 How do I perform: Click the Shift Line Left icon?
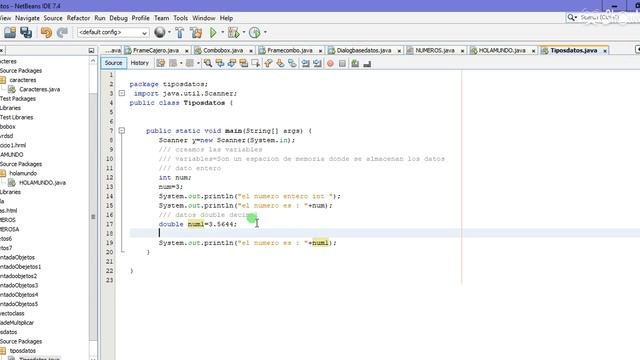[x=305, y=63]
